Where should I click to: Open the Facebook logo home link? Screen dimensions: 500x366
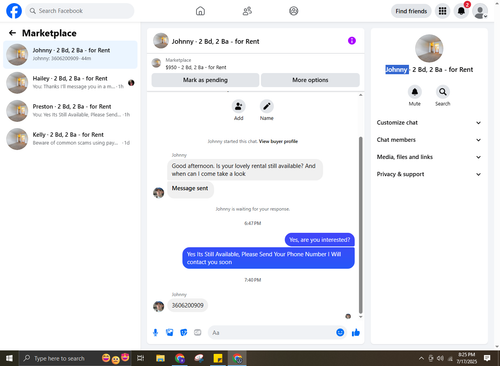click(x=14, y=11)
